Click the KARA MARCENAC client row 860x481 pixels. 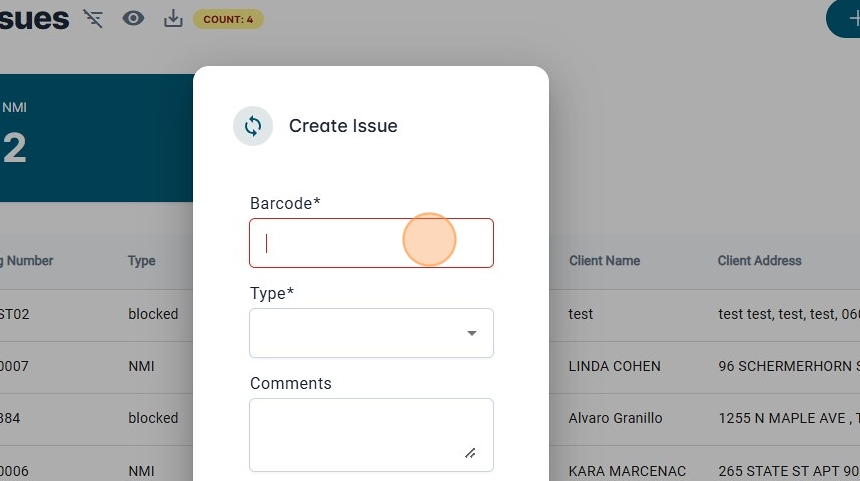click(x=618, y=470)
